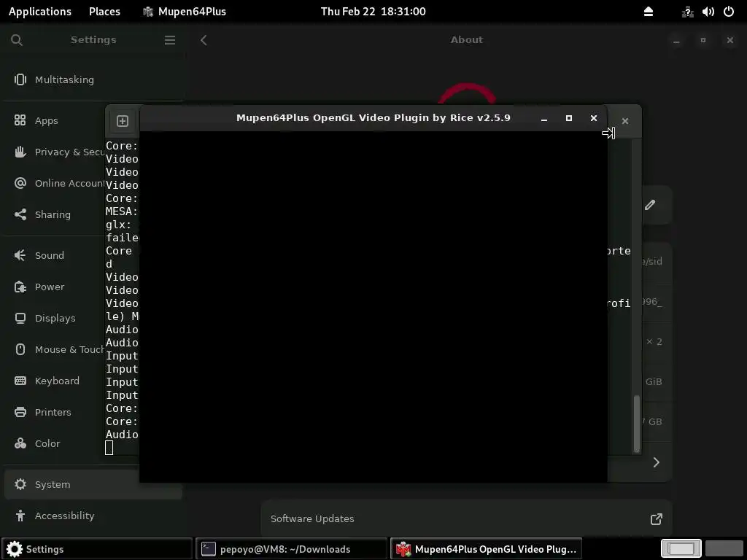Click the System gear icon in sidebar
Image resolution: width=747 pixels, height=560 pixels.
coord(20,485)
